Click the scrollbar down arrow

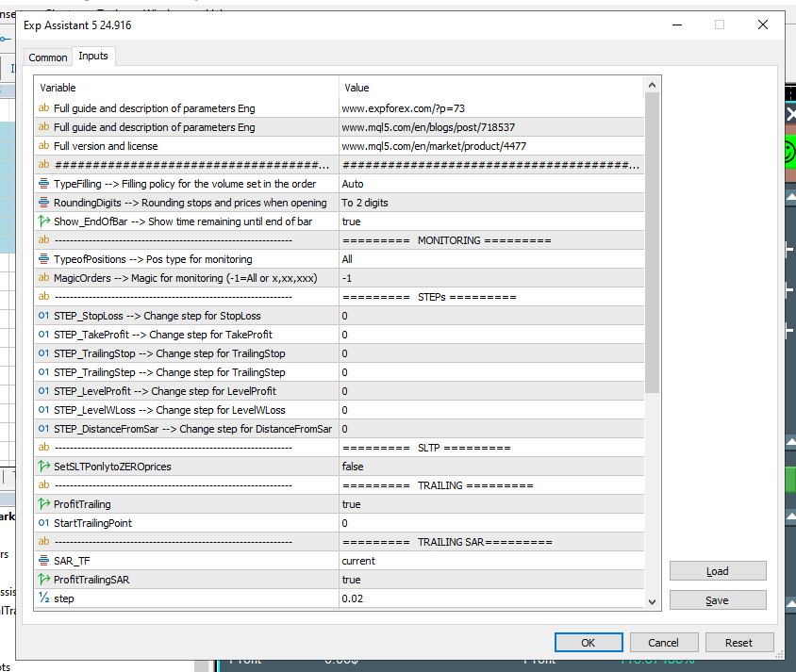653,602
